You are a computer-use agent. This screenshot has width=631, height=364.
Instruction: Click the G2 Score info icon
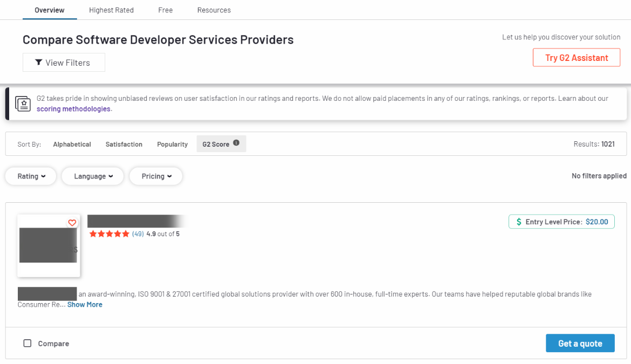coord(236,143)
